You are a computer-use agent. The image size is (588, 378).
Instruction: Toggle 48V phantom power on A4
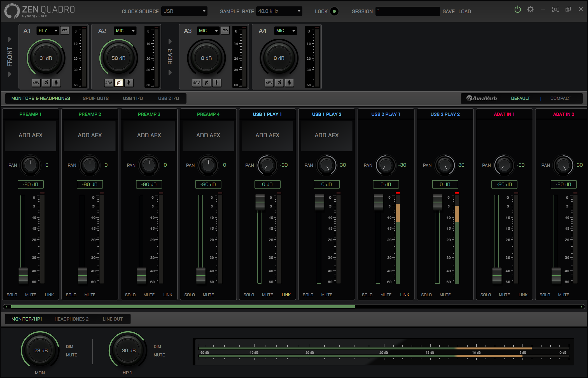click(x=269, y=83)
